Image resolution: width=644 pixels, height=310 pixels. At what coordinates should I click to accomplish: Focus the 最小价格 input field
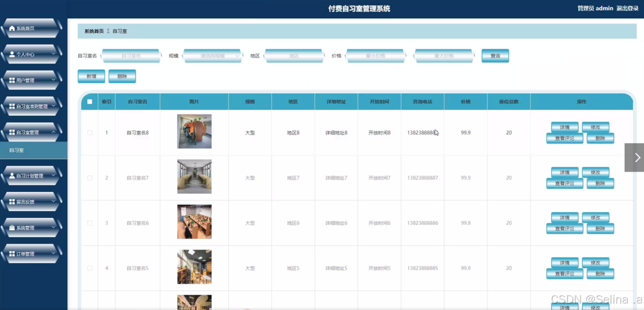click(x=375, y=56)
